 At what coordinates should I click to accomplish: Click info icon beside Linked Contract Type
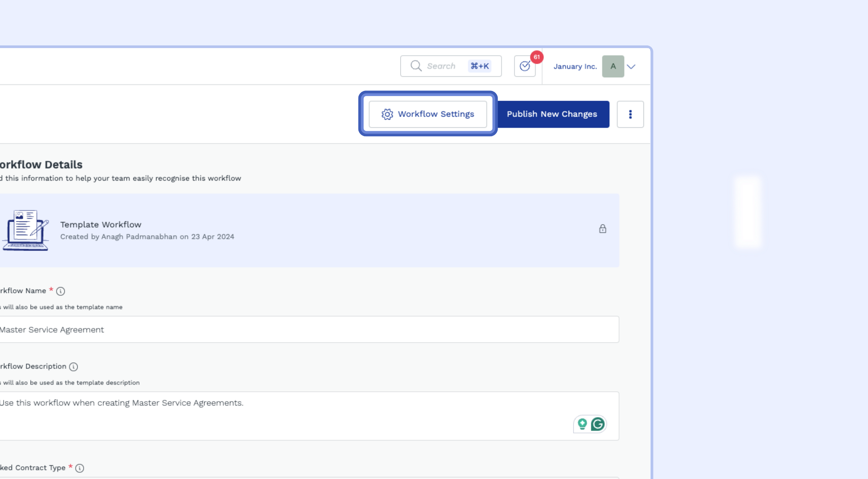click(x=79, y=468)
